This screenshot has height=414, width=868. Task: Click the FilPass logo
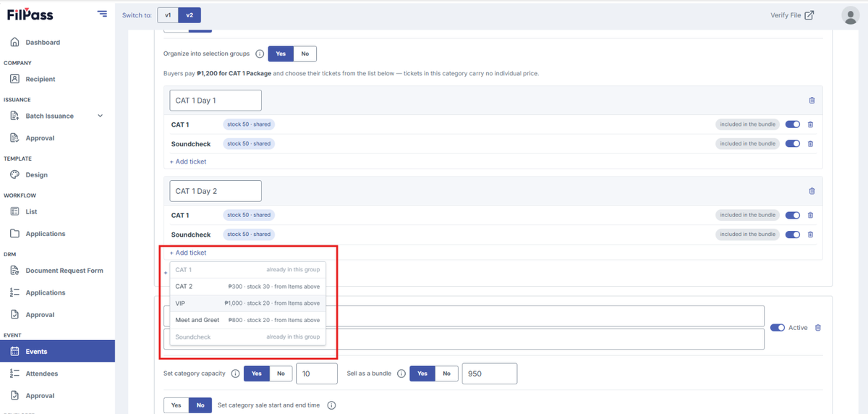pos(30,14)
